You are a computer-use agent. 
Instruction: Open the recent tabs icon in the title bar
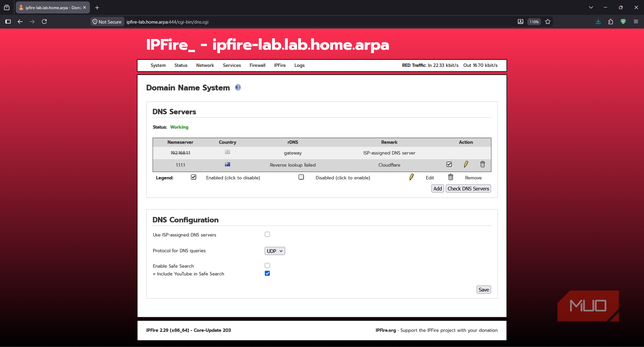7,7
